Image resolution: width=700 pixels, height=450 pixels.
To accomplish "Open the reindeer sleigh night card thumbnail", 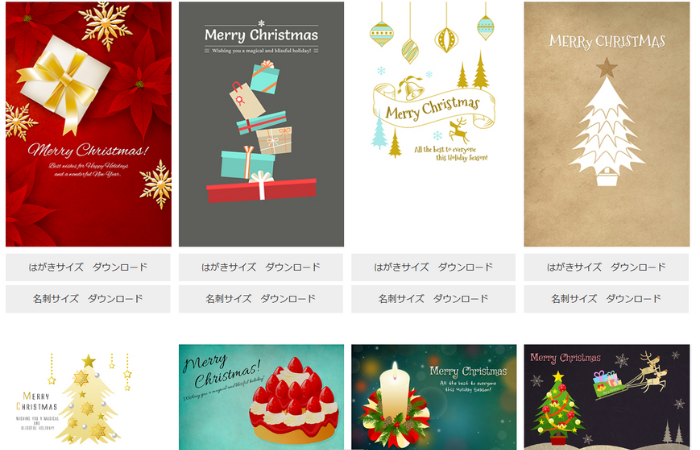I will [607, 397].
